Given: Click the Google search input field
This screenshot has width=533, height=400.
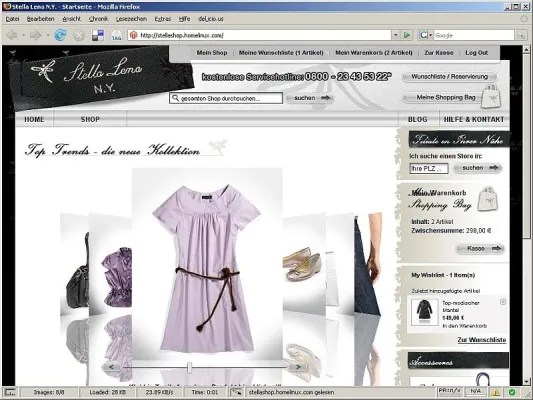Looking at the screenshot, I should point(474,35).
